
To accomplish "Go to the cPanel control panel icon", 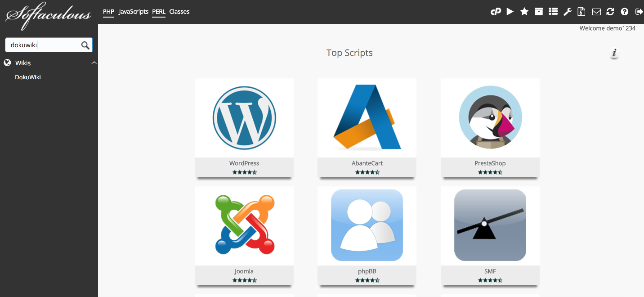I will (496, 12).
